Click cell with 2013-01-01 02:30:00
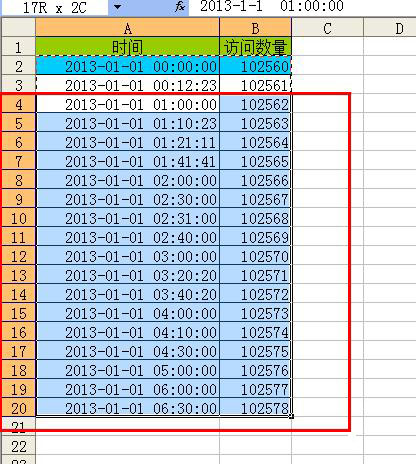This screenshot has height=464, width=416. point(127,199)
